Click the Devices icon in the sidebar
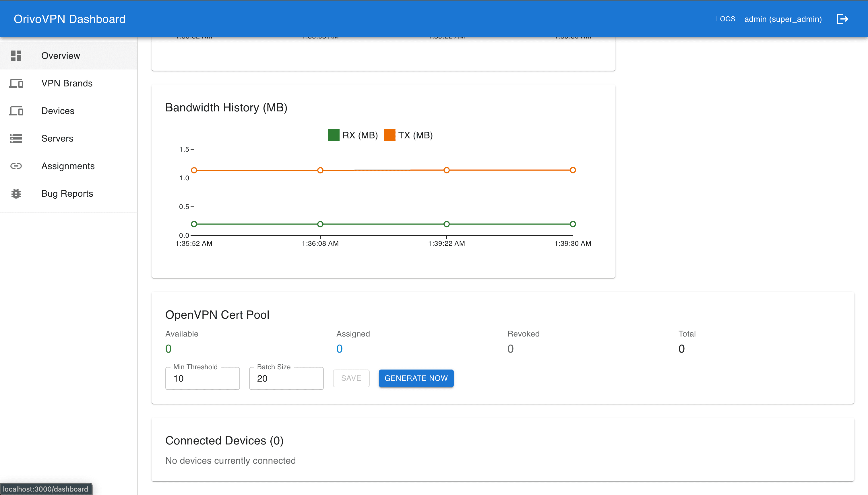Viewport: 868px width, 495px height. point(16,111)
